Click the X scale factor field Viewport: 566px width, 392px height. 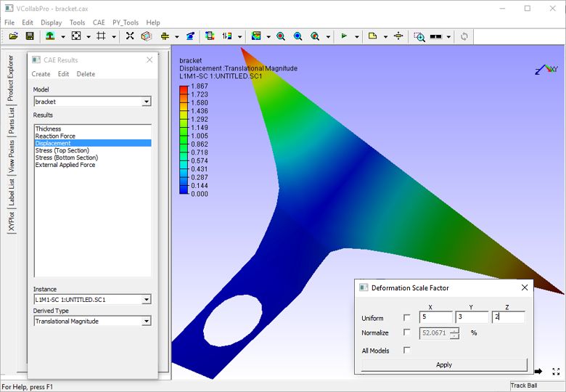(436, 317)
